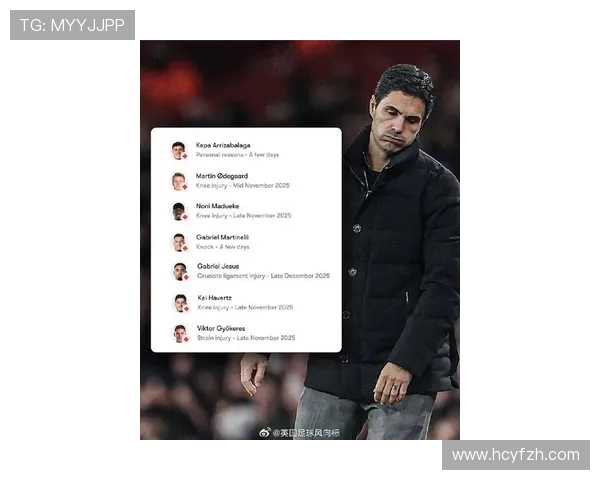600x480 pixels.
Task: Click Gabriel Martinelli's avatar icon
Action: tap(179, 242)
